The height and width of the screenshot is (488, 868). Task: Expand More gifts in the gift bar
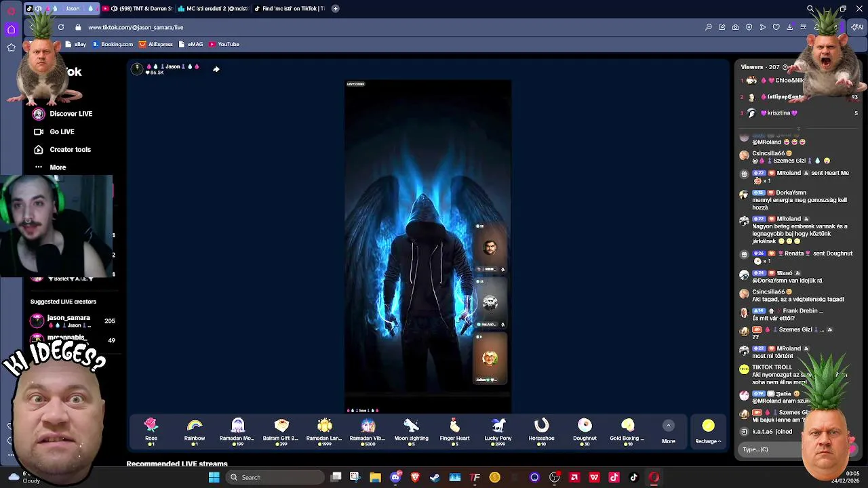(x=668, y=432)
